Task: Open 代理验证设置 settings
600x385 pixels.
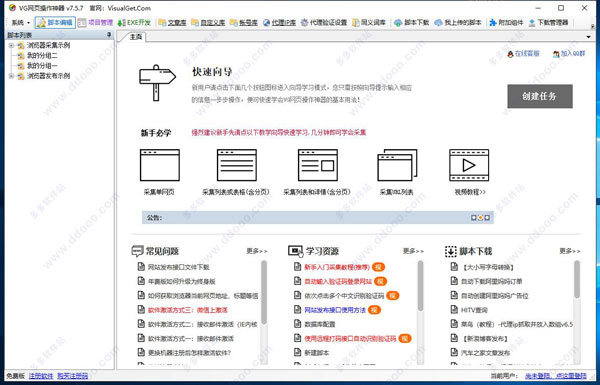Action: [x=324, y=23]
